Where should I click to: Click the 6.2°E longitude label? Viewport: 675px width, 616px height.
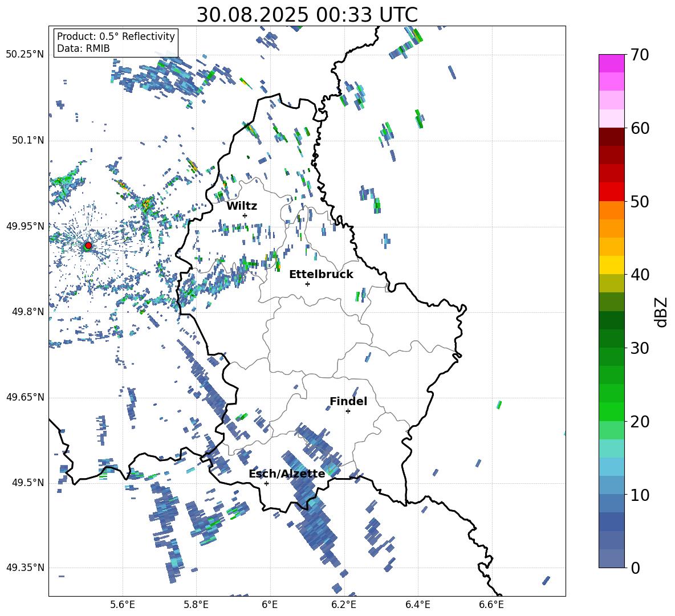point(344,605)
